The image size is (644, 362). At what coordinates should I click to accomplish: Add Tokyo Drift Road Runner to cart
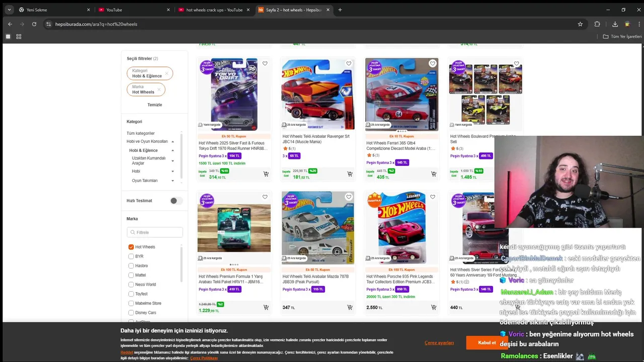(266, 174)
